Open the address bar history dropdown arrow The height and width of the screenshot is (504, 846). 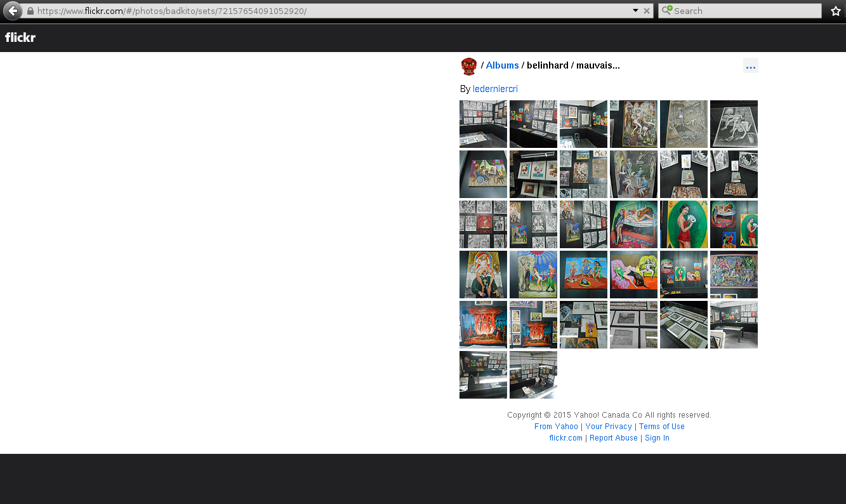pyautogui.click(x=635, y=11)
